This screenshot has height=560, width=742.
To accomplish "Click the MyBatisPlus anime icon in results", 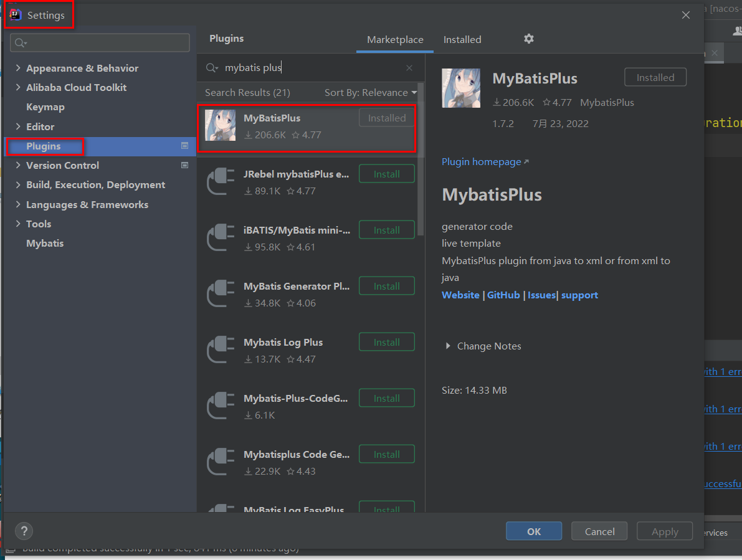I will point(220,125).
